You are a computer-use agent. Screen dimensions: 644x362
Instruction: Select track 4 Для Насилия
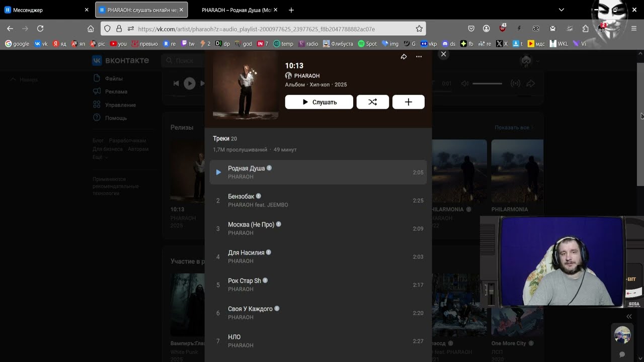click(318, 257)
